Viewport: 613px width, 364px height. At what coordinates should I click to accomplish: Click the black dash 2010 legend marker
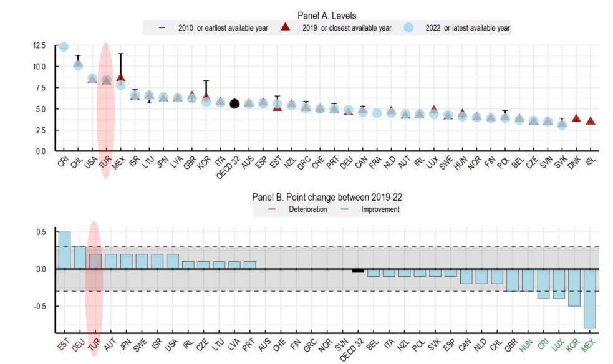(162, 27)
